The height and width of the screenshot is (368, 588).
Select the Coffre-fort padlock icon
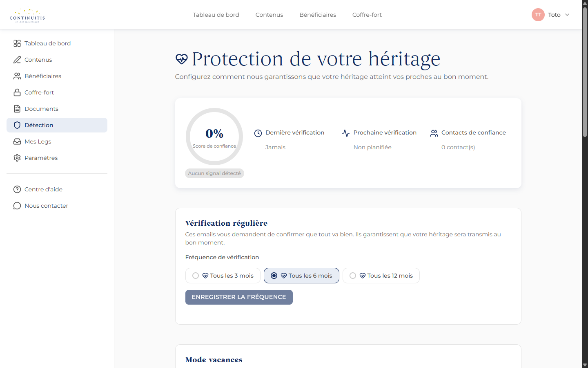[17, 92]
